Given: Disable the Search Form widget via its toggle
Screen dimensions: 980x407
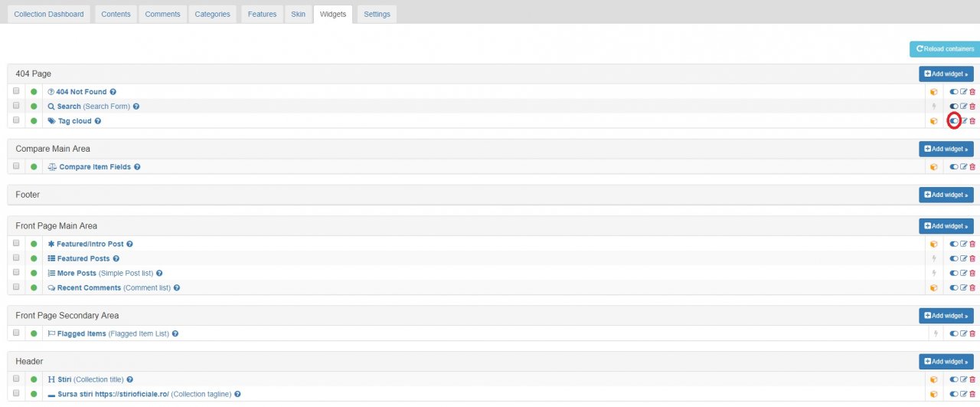Looking at the screenshot, I should [x=954, y=107].
